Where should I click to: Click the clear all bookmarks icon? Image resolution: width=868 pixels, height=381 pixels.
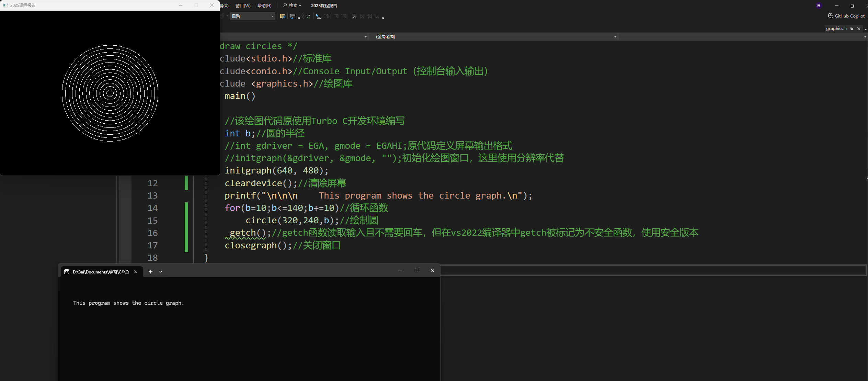(378, 16)
